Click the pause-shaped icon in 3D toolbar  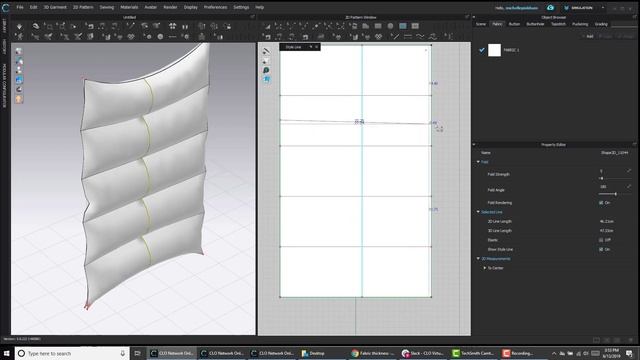click(x=185, y=27)
